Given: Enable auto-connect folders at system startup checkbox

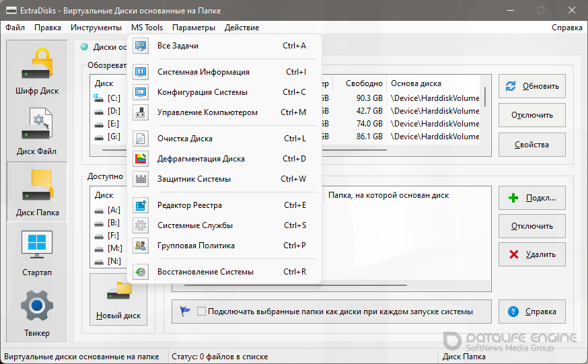Looking at the screenshot, I should tap(201, 312).
